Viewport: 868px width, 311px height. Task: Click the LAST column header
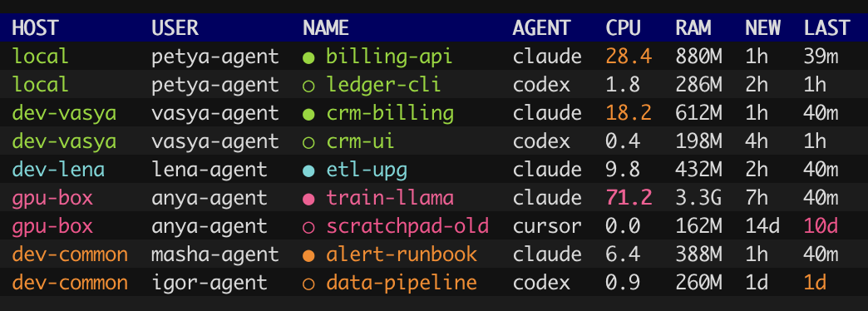coord(826,27)
